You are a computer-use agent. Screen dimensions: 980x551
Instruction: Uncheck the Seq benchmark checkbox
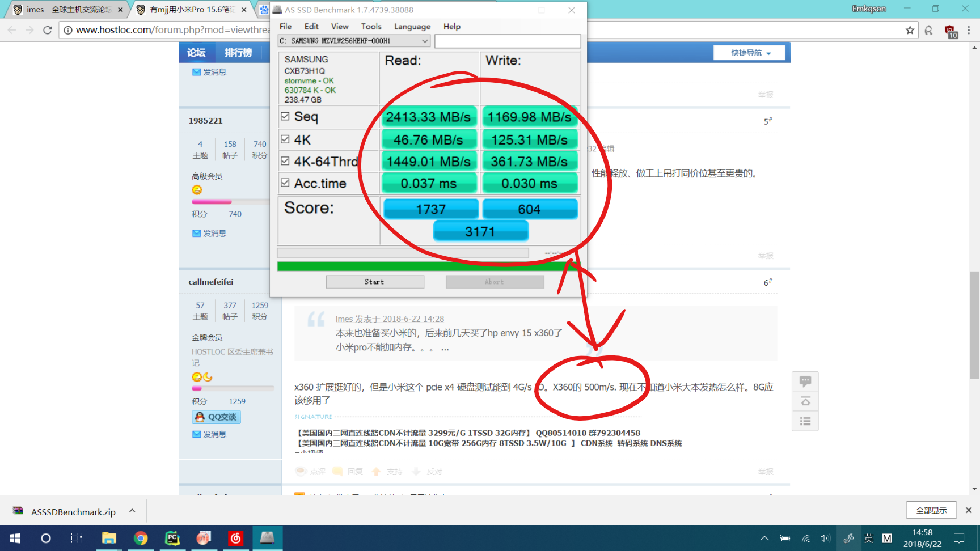(x=285, y=116)
